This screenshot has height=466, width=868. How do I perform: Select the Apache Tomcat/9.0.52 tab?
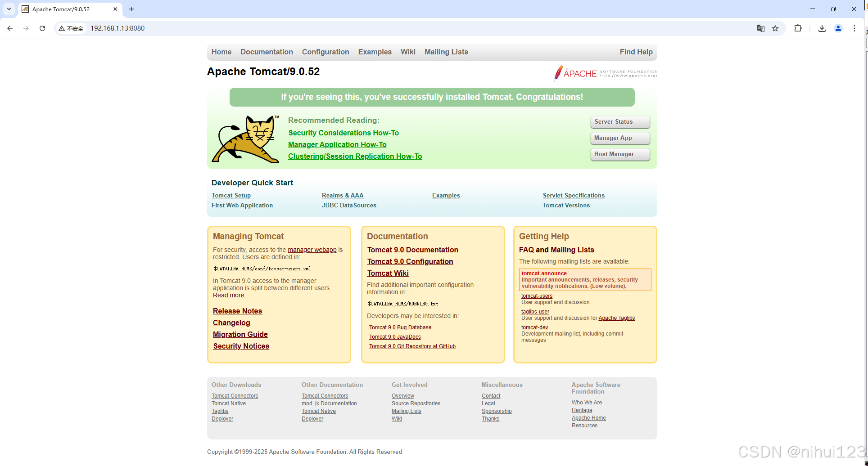pos(70,9)
